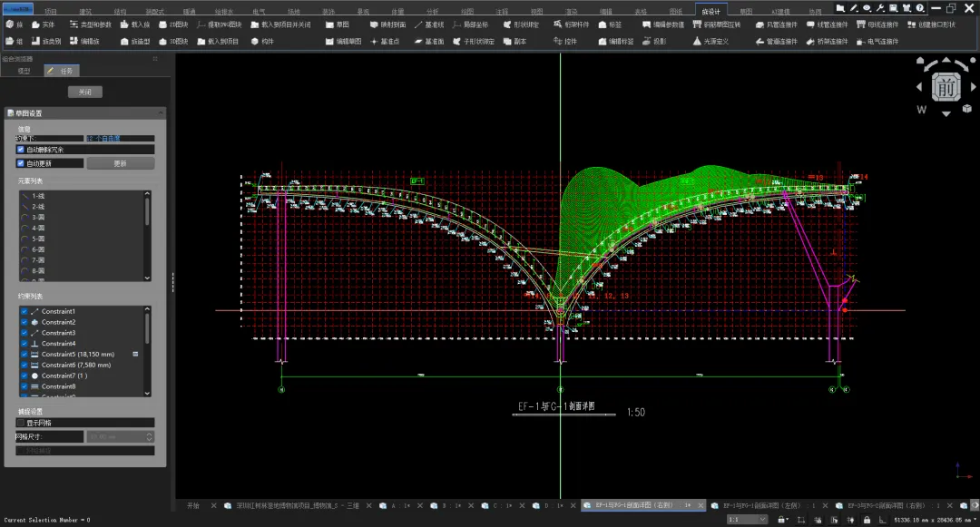Switch to EF-1与FG-1剖面详图 (左侧) document tab
Viewport: 980px width, 527px height.
(769, 505)
